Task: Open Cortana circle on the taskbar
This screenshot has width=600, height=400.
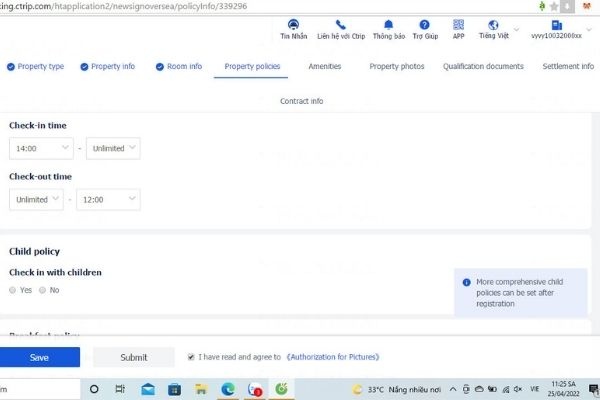Action: click(x=94, y=389)
